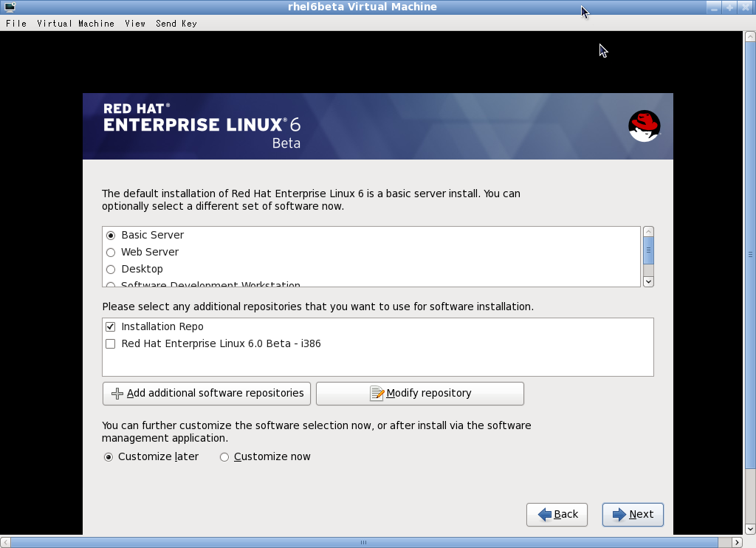
Task: Click the VM window horizontal scrollbar thumb
Action: tap(364, 542)
